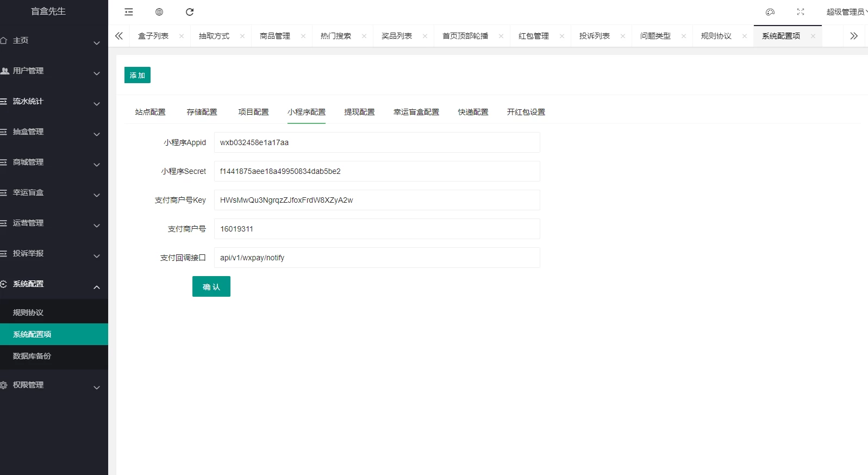This screenshot has width=868, height=475.
Task: Open the theme palette icon
Action: point(770,12)
